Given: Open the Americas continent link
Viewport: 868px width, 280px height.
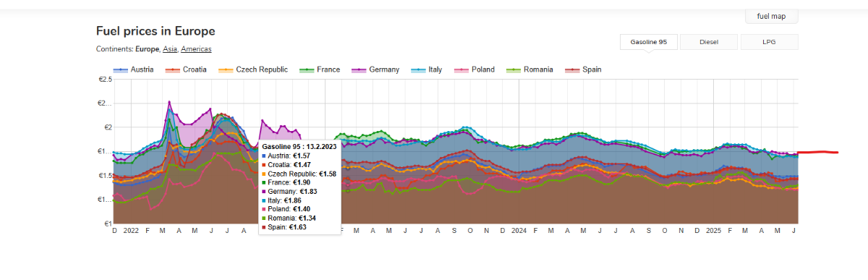Looking at the screenshot, I should pos(197,49).
